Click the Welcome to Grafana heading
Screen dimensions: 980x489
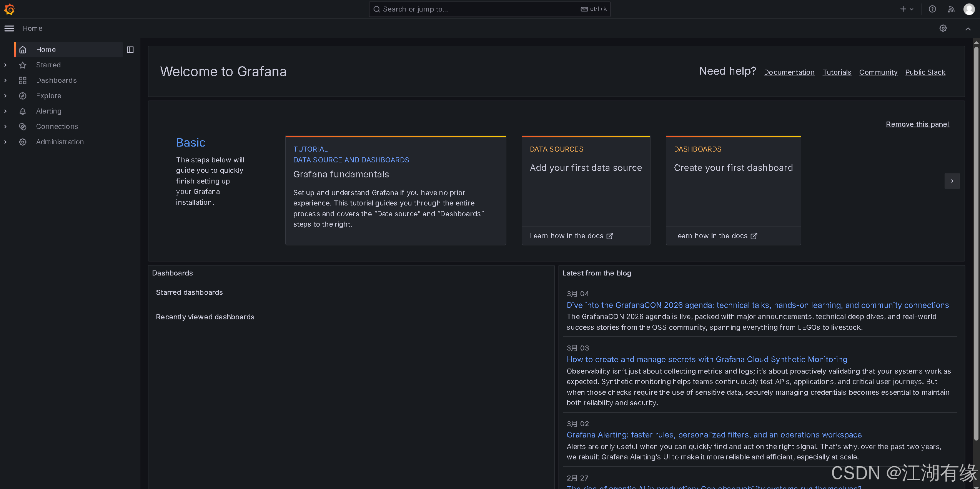(223, 72)
